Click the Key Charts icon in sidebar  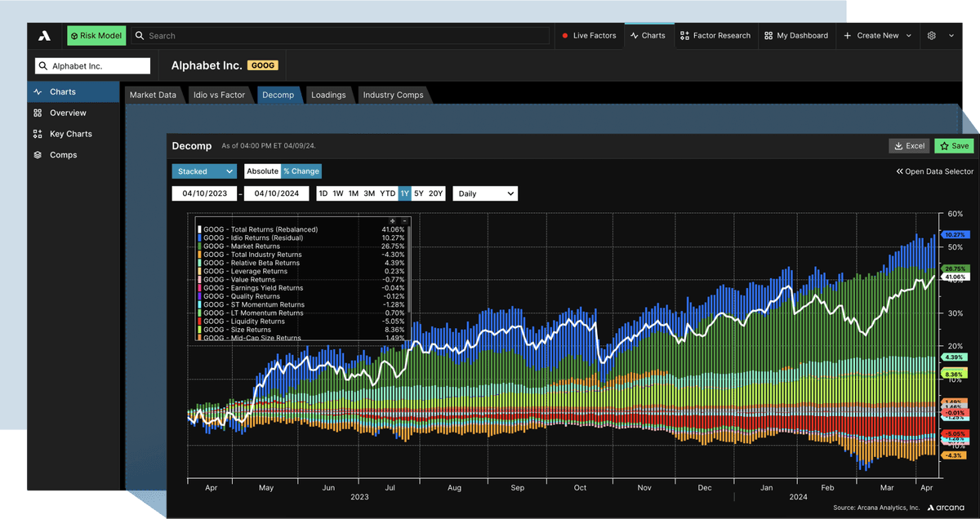click(x=38, y=134)
